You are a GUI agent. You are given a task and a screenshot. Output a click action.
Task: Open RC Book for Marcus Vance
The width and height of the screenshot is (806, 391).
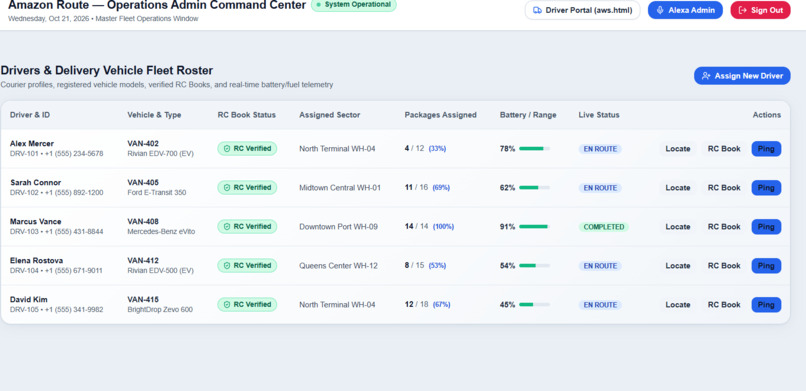pos(724,227)
